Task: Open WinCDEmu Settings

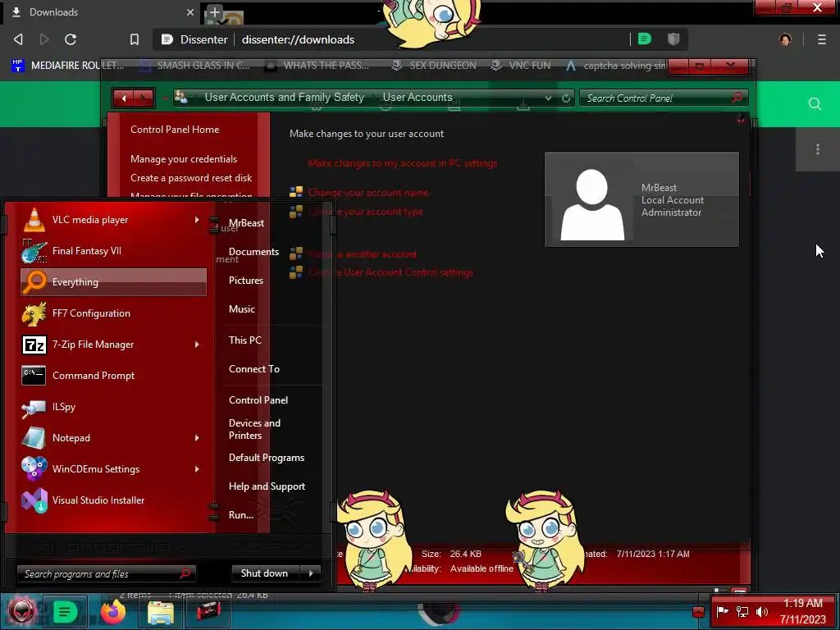Action: coord(112,468)
